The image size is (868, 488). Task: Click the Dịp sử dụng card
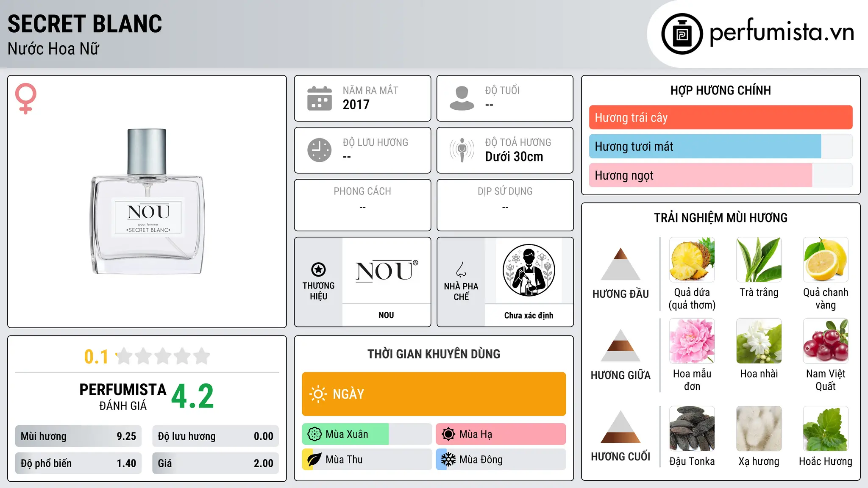[x=505, y=205]
